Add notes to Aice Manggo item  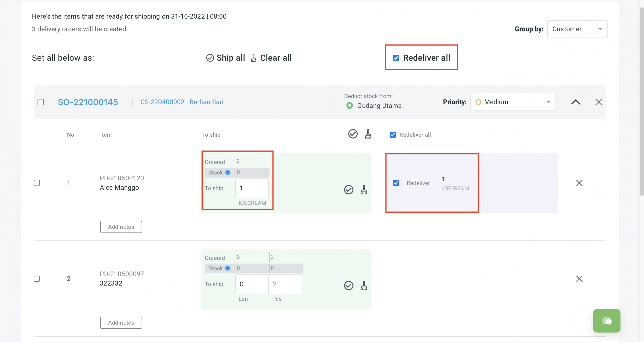[x=121, y=227]
